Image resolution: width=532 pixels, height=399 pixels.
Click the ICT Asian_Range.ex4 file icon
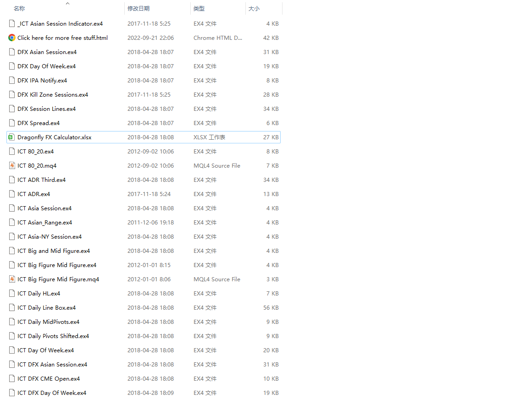click(x=12, y=223)
